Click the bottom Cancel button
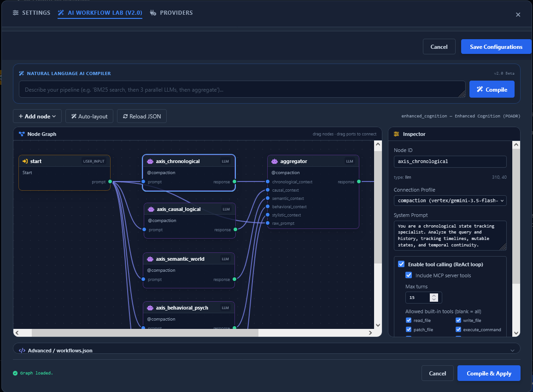This screenshot has height=392, width=533. click(x=438, y=373)
